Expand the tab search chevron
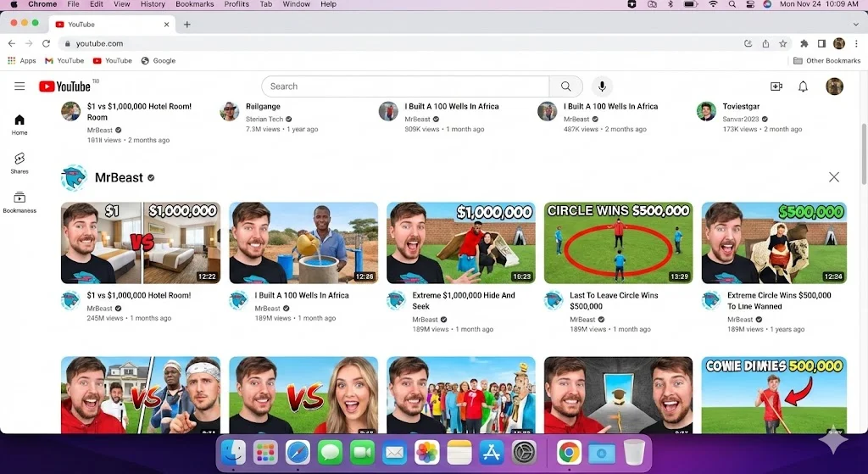 point(856,25)
